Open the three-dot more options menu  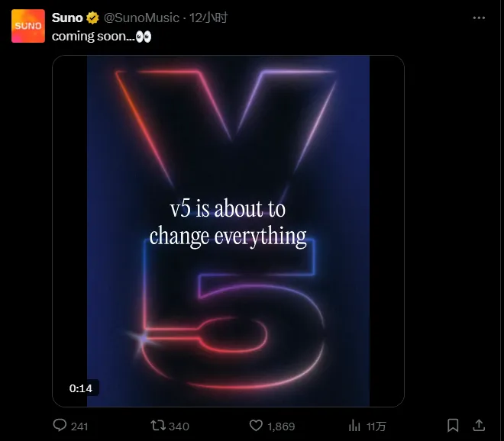(478, 18)
